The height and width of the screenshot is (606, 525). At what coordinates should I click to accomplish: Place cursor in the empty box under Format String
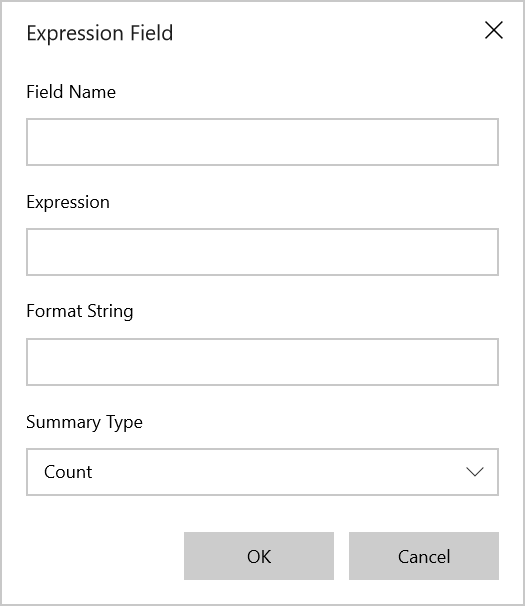click(x=262, y=362)
